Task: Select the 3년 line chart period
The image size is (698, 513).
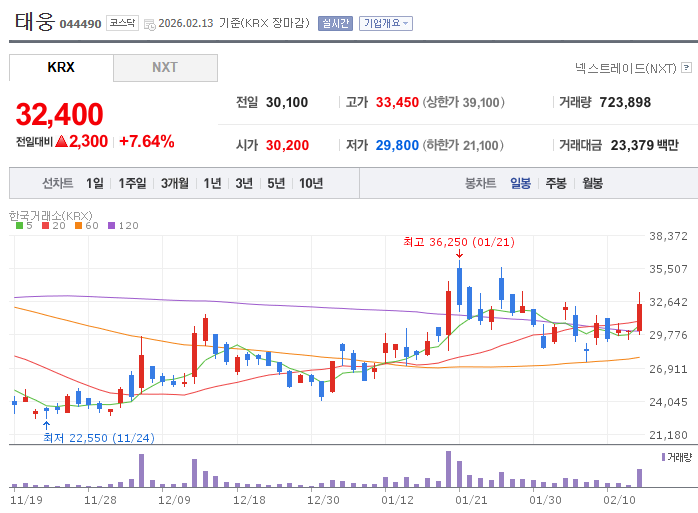Action: (244, 183)
